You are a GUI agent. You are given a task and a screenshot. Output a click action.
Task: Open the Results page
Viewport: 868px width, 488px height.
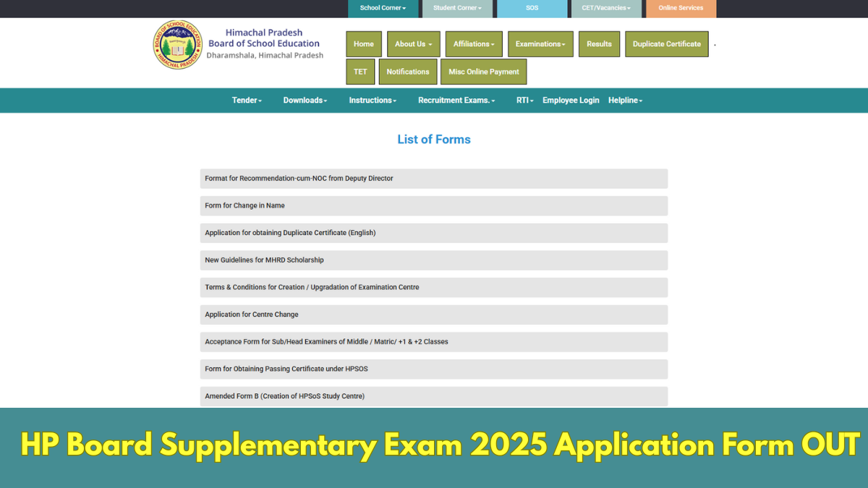(599, 44)
